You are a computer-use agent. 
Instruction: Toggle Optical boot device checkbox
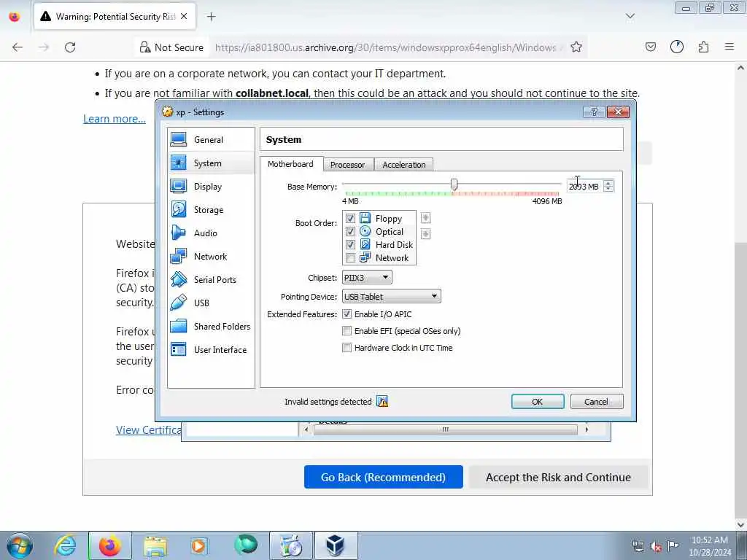pos(350,231)
